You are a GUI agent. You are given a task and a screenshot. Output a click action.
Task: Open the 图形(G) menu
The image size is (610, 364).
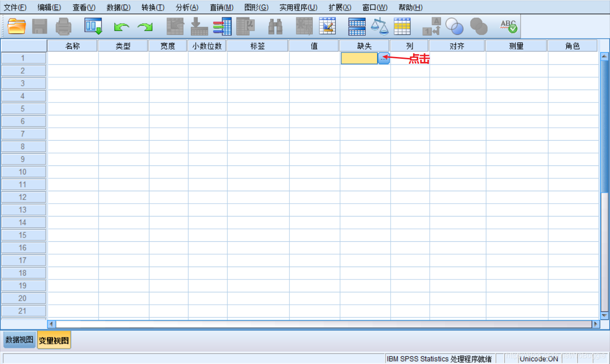[256, 7]
